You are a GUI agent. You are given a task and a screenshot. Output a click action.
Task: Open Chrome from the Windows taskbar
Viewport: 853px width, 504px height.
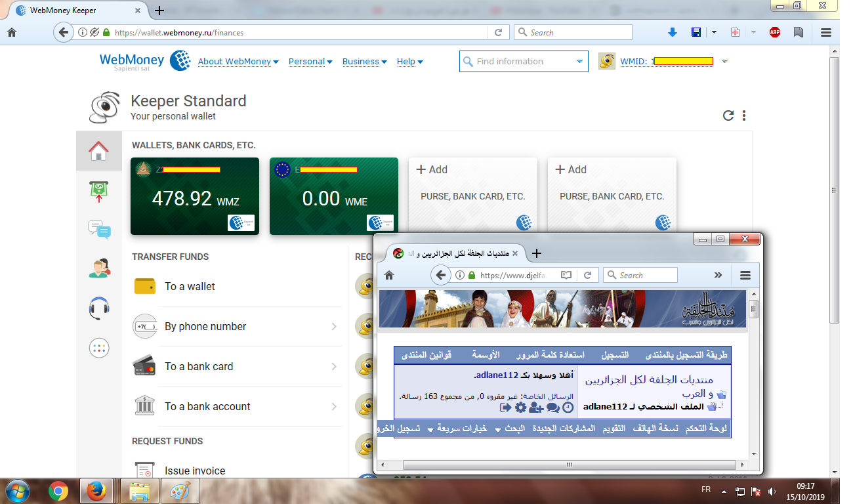tap(58, 491)
